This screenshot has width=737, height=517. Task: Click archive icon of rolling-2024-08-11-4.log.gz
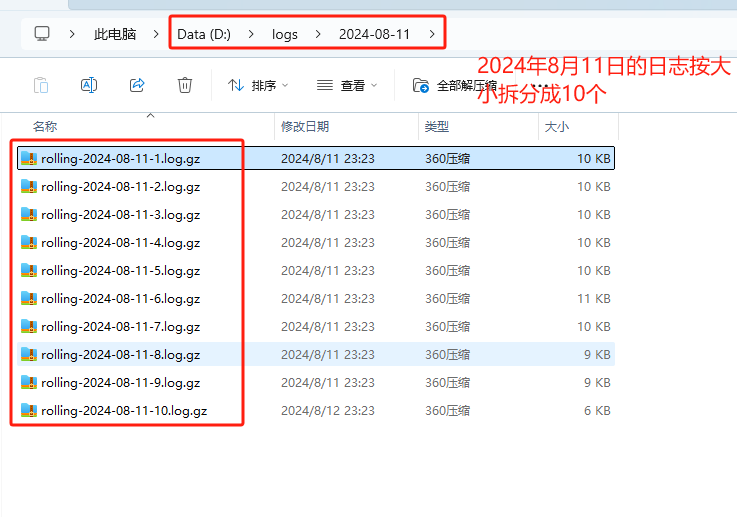coord(29,243)
